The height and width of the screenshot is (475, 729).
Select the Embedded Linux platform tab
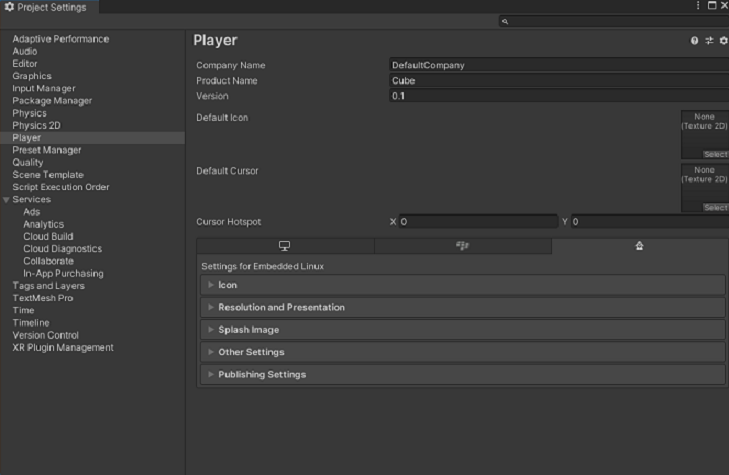pyautogui.click(x=639, y=246)
